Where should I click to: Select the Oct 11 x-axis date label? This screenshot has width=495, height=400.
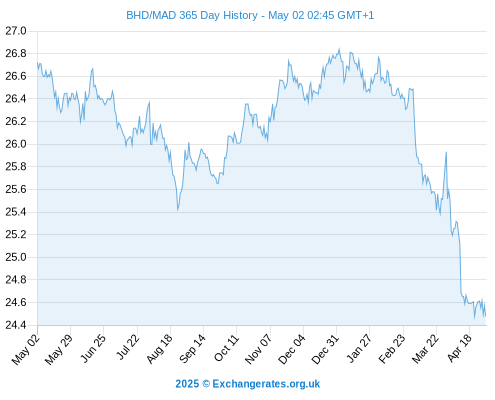226,348
